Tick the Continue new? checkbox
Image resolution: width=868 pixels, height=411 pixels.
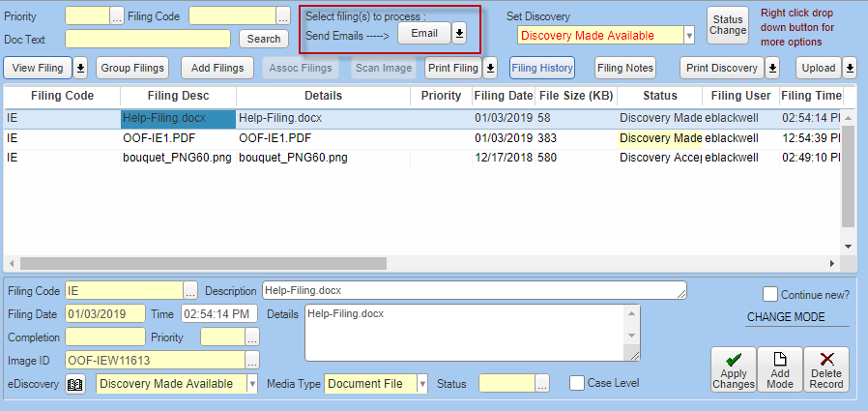(x=770, y=295)
